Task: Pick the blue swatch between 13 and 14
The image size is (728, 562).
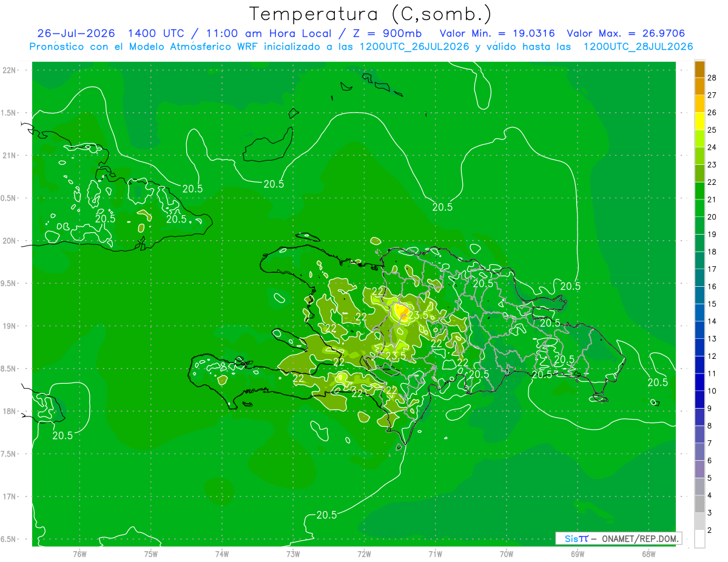Action: pyautogui.click(x=699, y=330)
